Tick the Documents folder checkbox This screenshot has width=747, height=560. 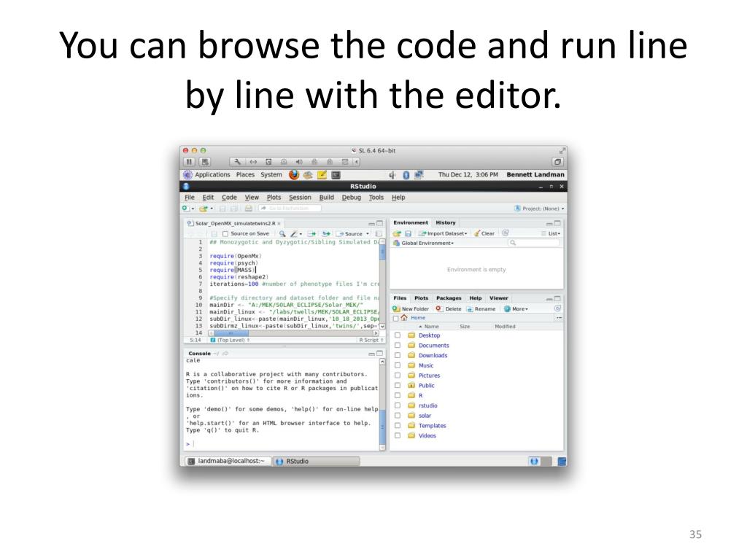click(x=398, y=345)
